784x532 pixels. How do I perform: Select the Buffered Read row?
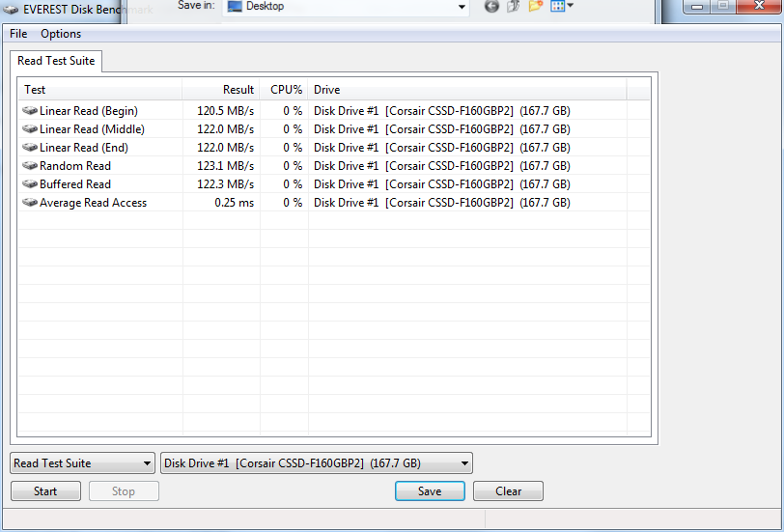coord(334,184)
